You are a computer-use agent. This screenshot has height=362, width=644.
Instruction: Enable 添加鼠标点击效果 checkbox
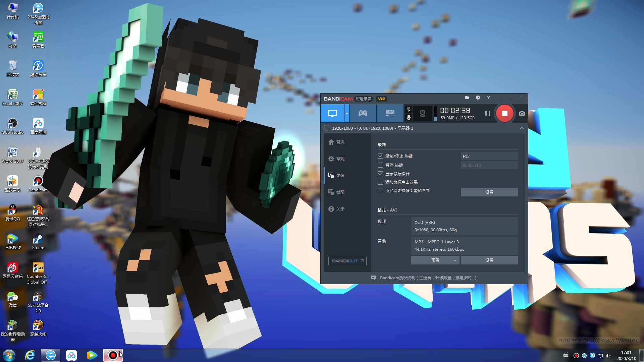[x=380, y=182]
